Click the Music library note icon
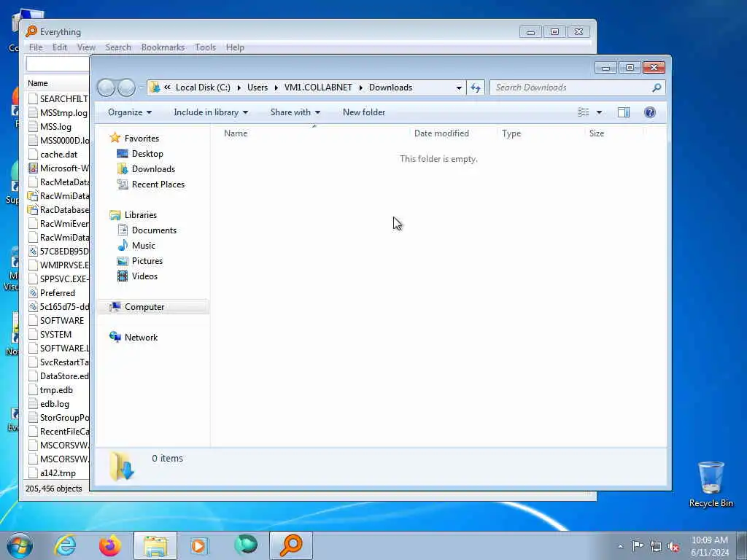The image size is (747, 560). pos(123,245)
